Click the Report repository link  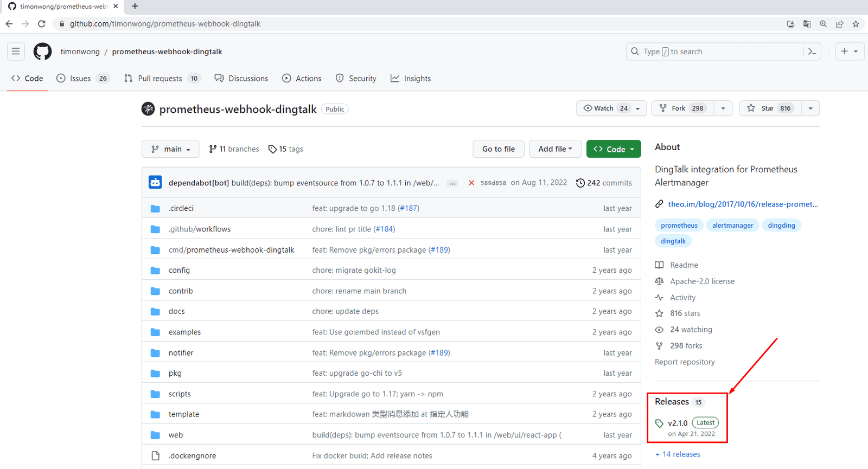coord(685,362)
